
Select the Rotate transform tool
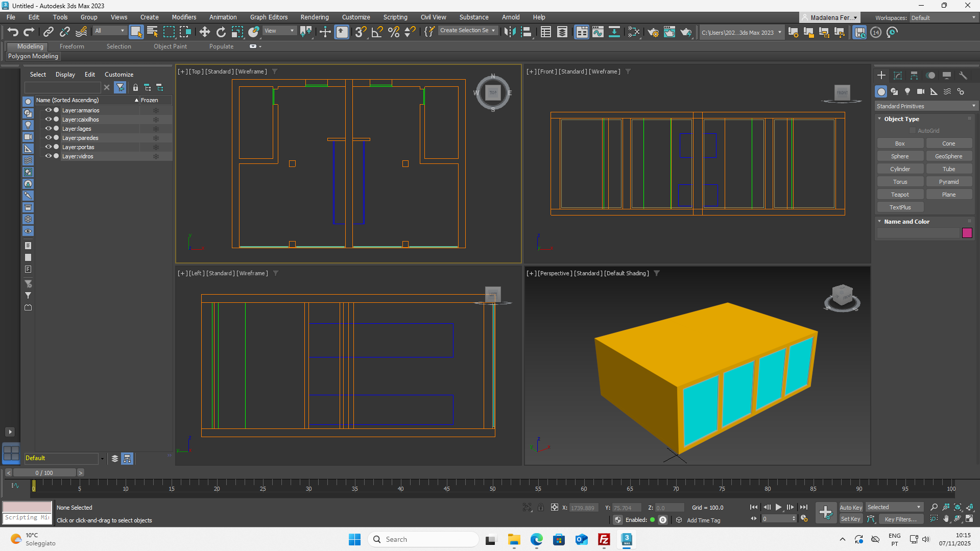[221, 32]
